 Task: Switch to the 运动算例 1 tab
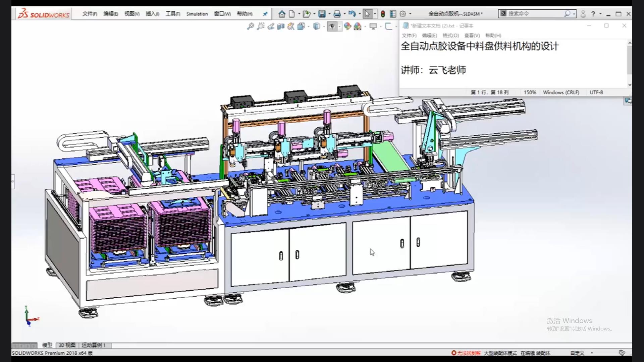pyautogui.click(x=94, y=345)
